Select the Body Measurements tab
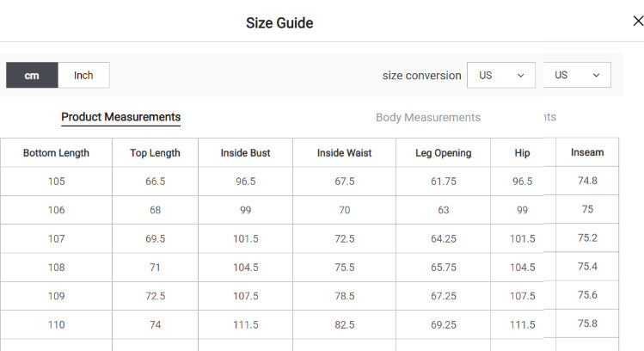 click(x=427, y=117)
